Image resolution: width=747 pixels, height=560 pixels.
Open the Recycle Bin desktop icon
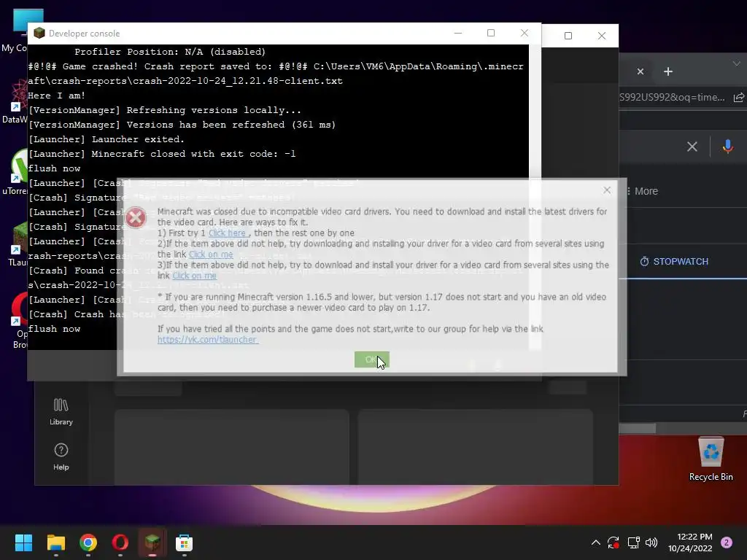711,459
